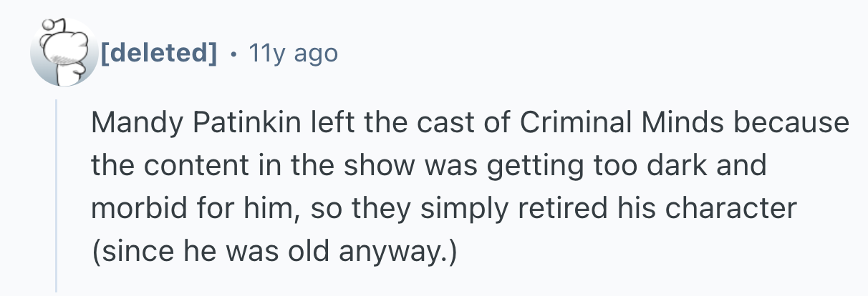This screenshot has width=868, height=296.
Task: Open the "11y ago" timestamp permalink
Action: tap(292, 52)
